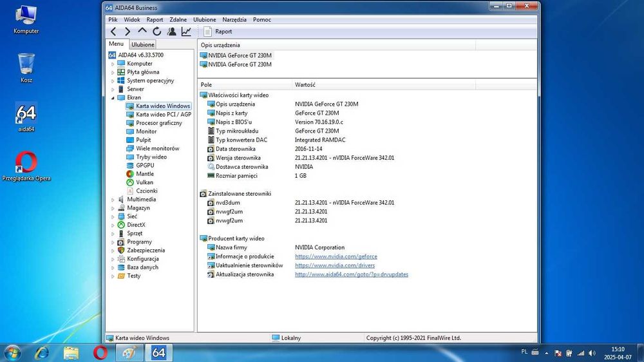Click the GPGPU icon in tree
Image resolution: width=644 pixels, height=362 pixels.
click(130, 165)
